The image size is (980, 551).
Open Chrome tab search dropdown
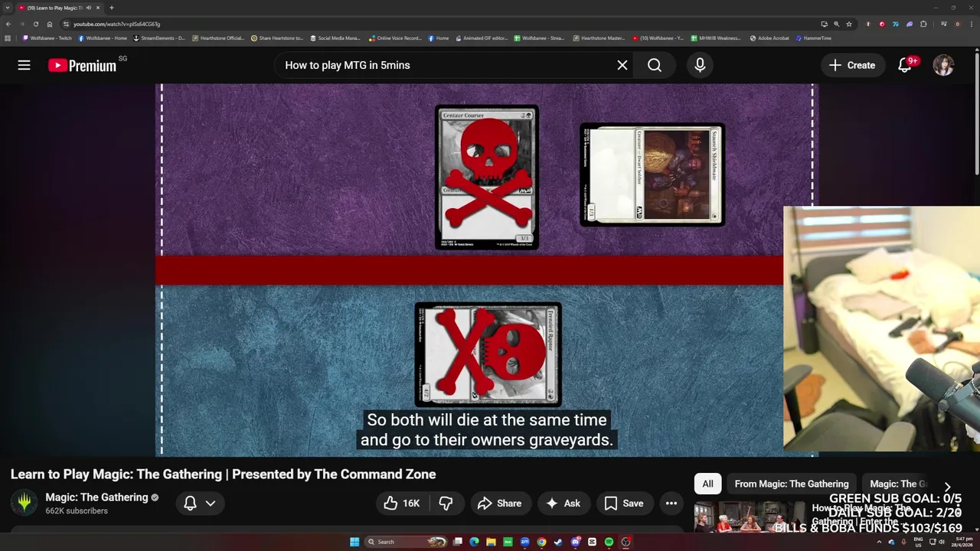[8, 8]
